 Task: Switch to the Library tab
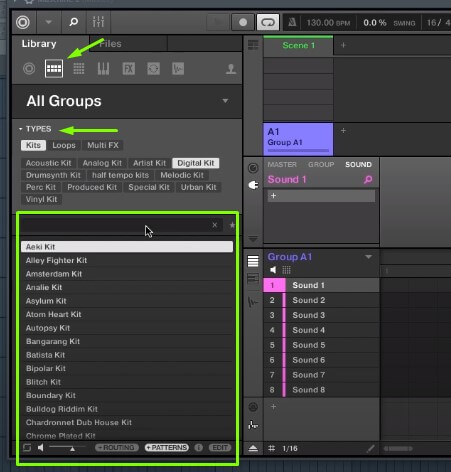point(39,44)
